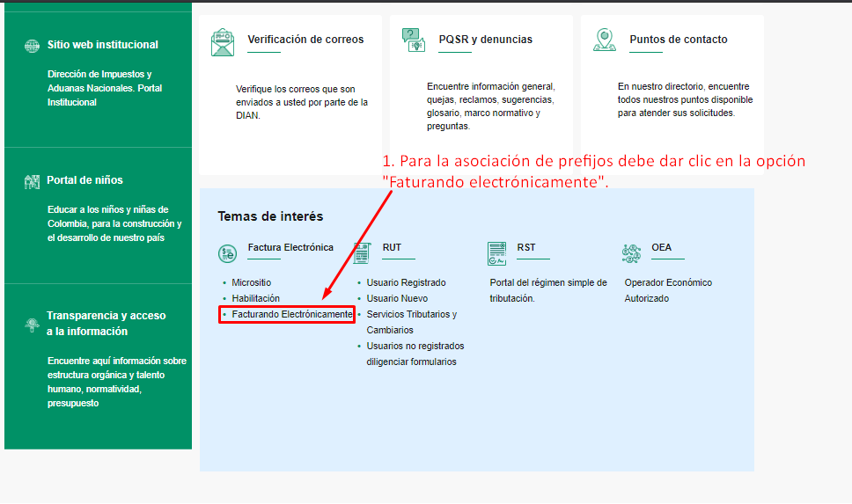Click the globe icon beside Sitio web institucional
Screen dimensions: 852x504
(x=32, y=46)
